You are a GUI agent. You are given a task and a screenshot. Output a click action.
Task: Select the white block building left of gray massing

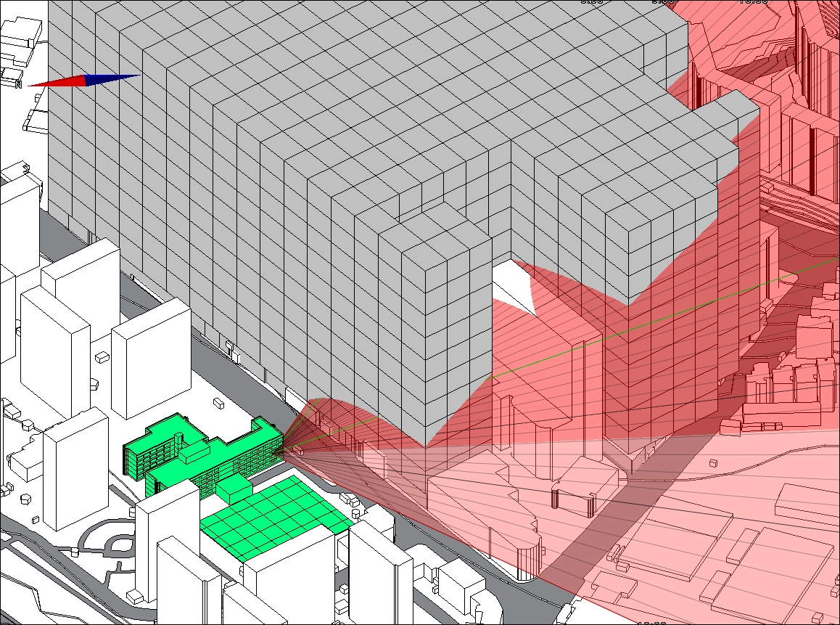(152, 356)
